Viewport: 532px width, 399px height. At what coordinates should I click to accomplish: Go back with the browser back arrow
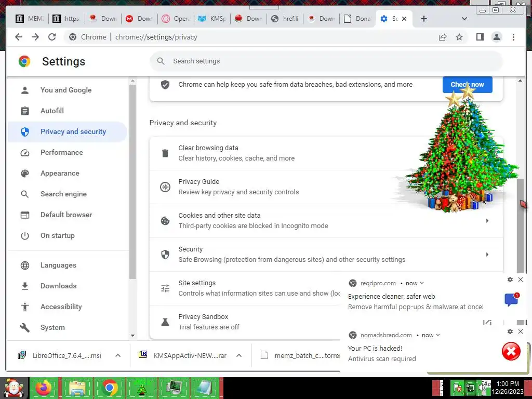point(19,37)
